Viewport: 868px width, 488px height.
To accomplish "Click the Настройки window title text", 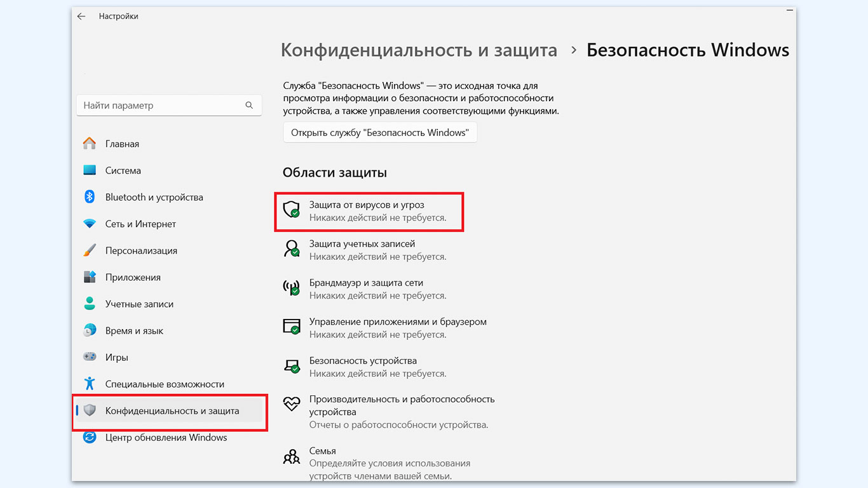I will (119, 17).
